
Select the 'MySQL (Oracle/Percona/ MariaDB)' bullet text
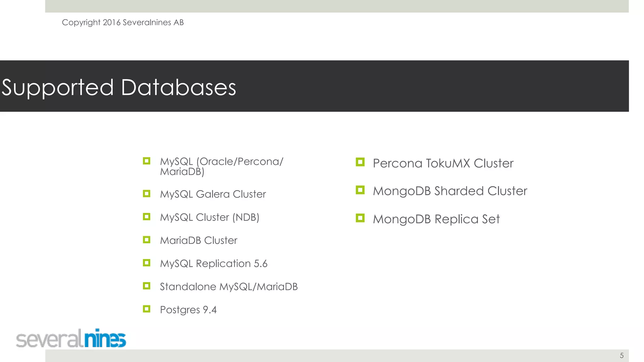point(221,167)
